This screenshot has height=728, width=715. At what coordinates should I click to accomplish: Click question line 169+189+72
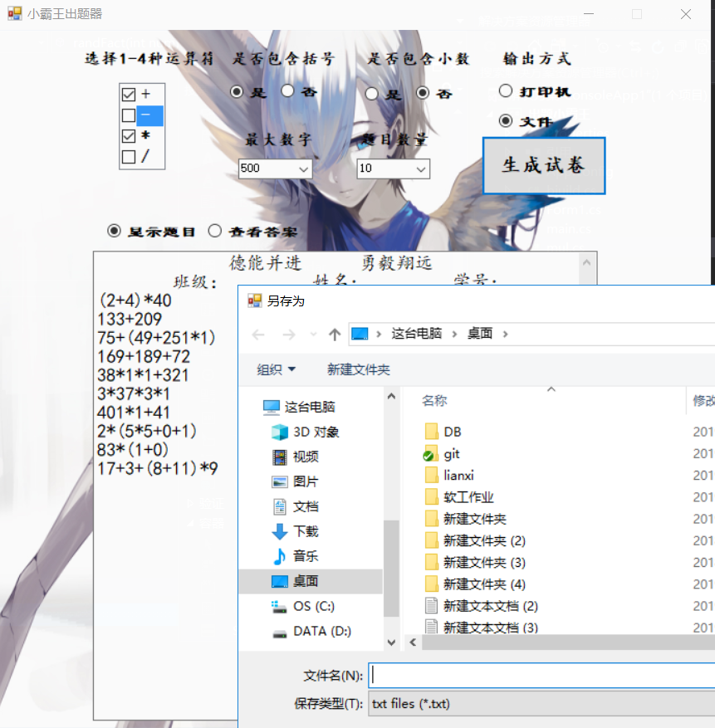point(144,357)
